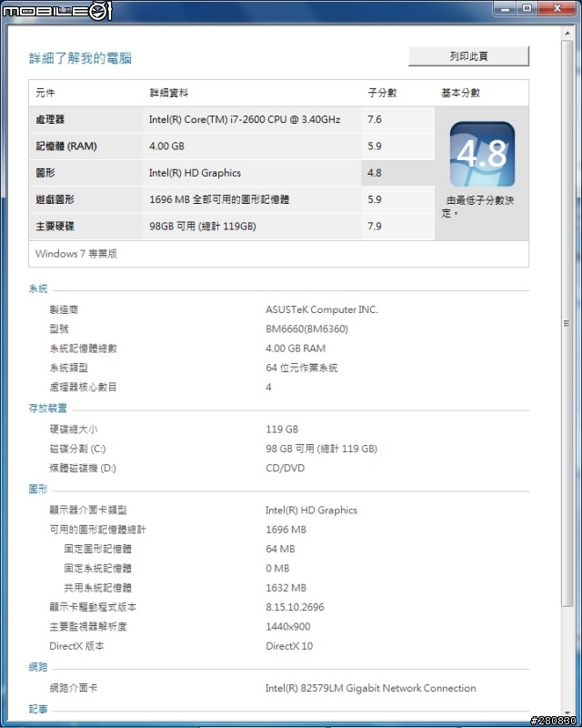Select driver version 8.15.10.2696
The height and width of the screenshot is (728, 582).
[295, 607]
